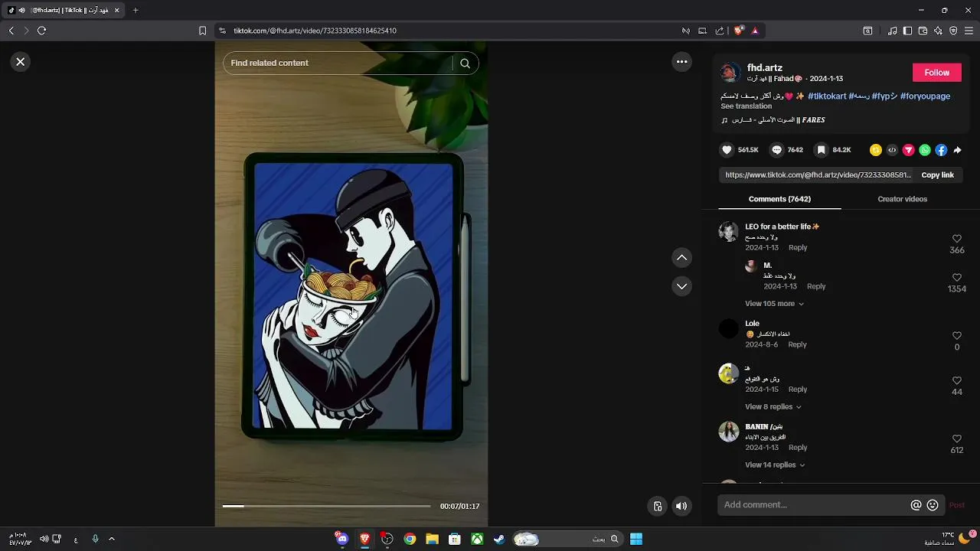Select the Comments (7642) tab

779,199
